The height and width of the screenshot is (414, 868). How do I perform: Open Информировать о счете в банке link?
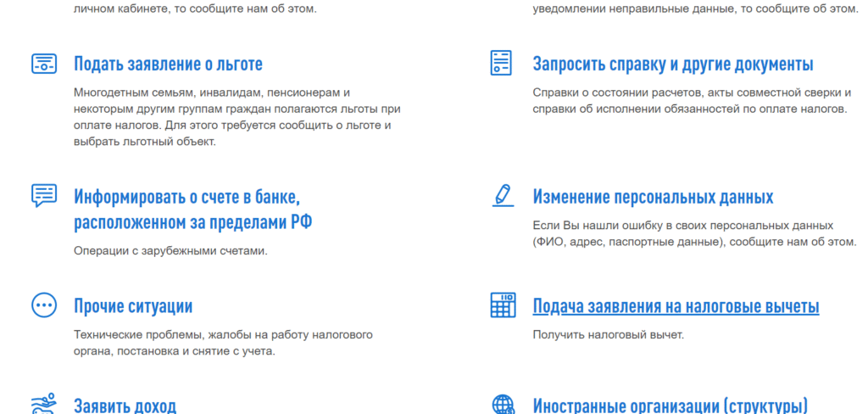193,210
